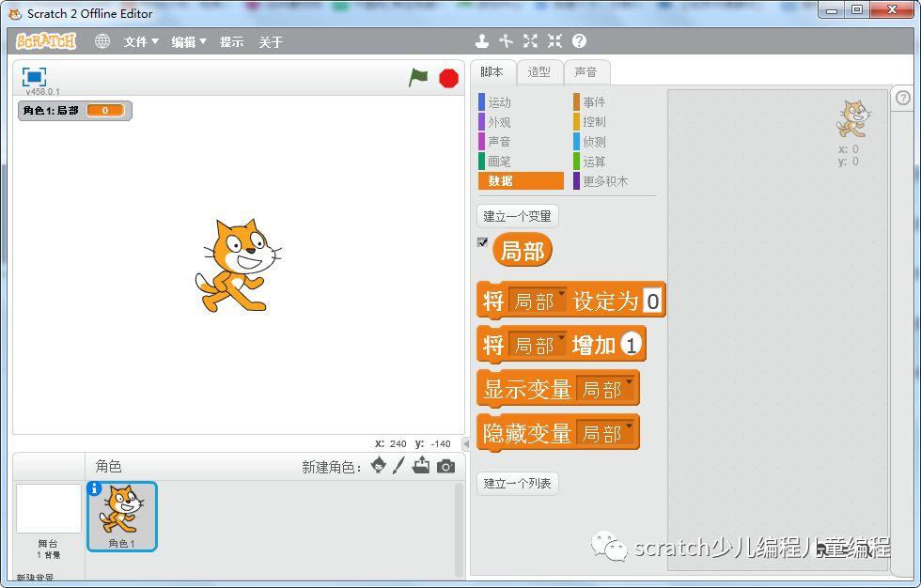Select the 运动 block category

coord(521,102)
